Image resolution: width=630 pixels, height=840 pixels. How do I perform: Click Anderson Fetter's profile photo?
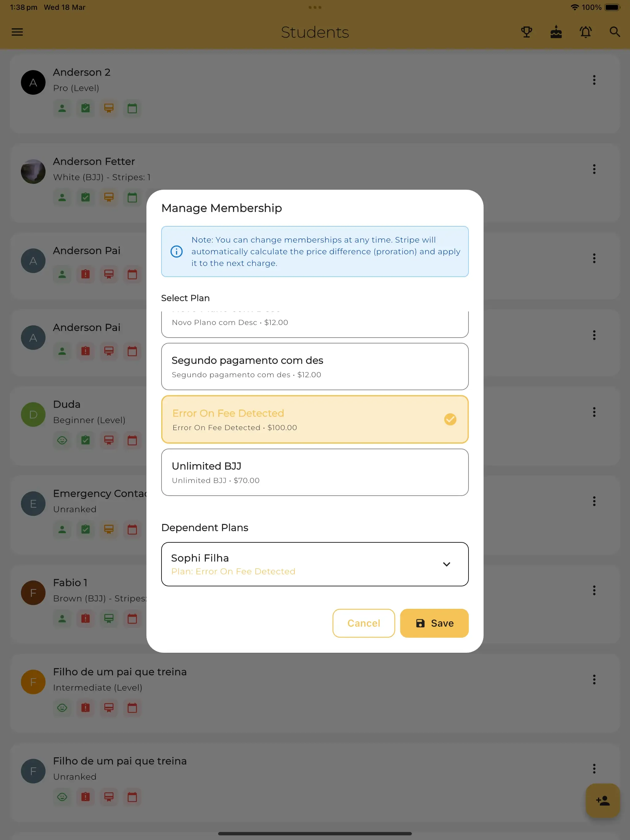point(33,171)
